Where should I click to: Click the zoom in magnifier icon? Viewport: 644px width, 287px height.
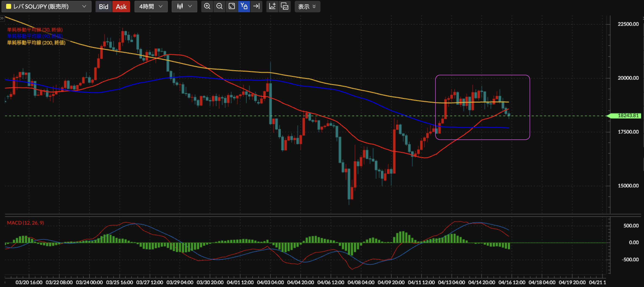click(x=207, y=6)
